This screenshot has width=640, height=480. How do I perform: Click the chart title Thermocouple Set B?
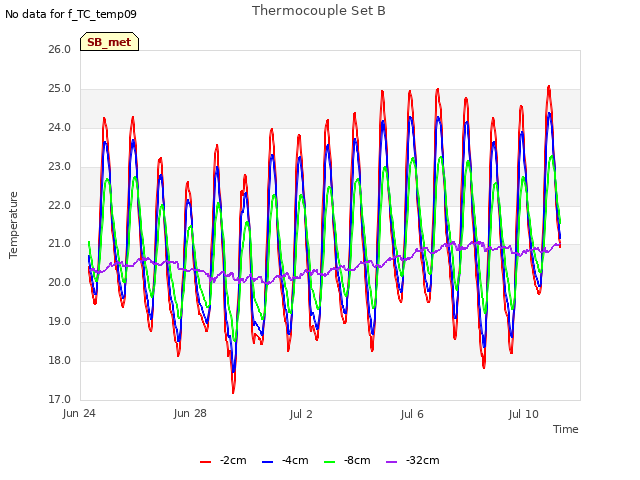319,11
